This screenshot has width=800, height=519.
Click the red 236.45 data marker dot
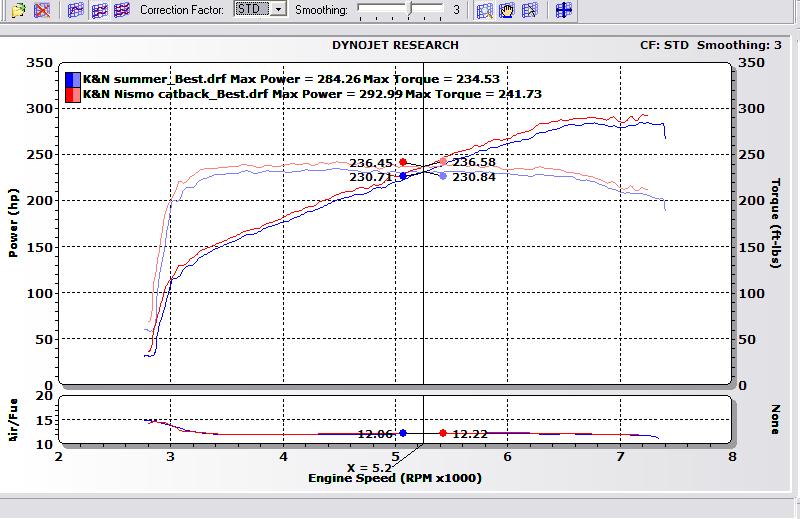click(403, 162)
